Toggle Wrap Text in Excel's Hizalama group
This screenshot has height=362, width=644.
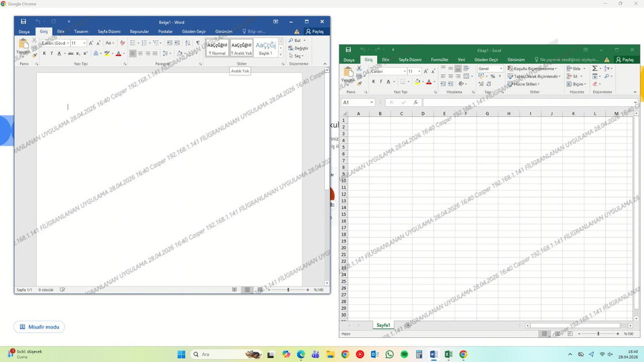(466, 68)
